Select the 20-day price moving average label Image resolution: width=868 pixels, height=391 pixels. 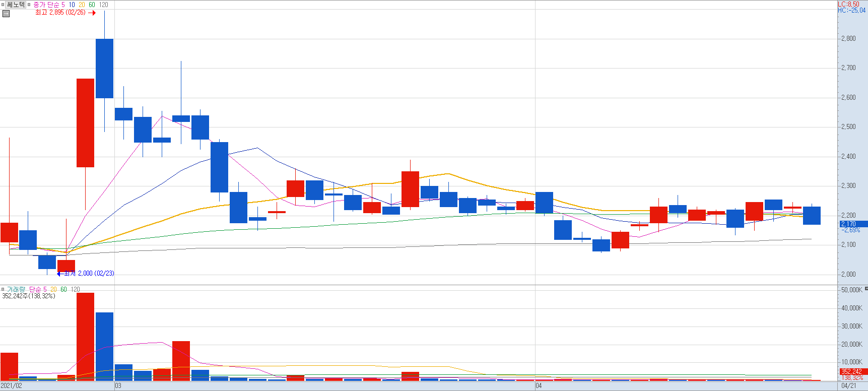82,5
